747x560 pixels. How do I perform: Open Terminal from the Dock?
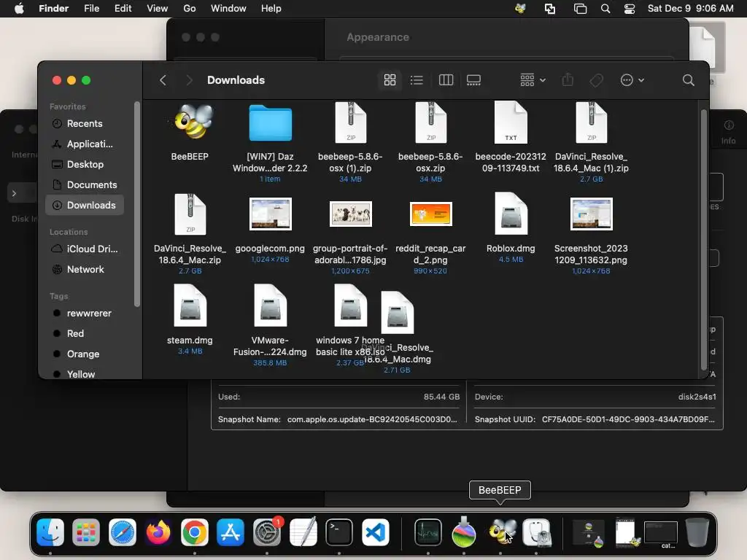point(339,532)
